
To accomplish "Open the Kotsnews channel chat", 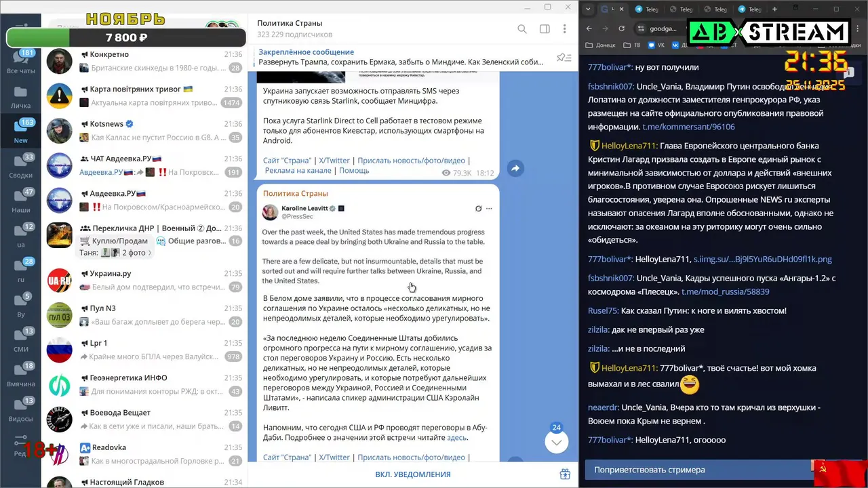I will 144,130.
